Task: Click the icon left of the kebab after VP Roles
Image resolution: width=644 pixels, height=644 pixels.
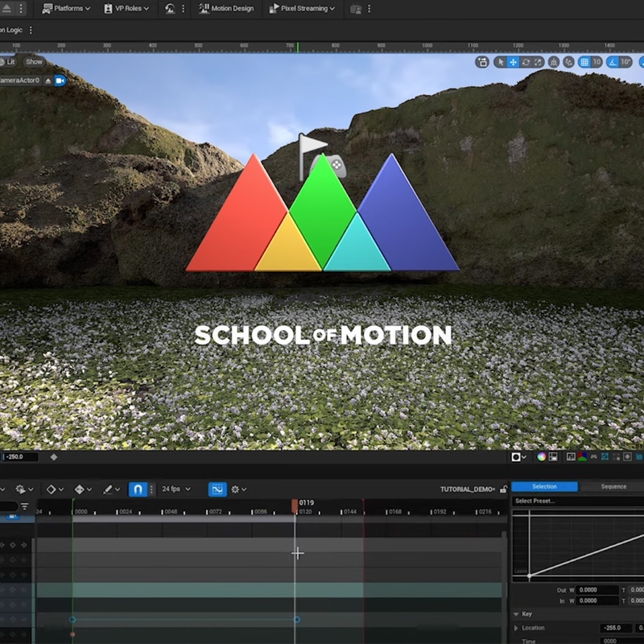Action: (x=170, y=8)
